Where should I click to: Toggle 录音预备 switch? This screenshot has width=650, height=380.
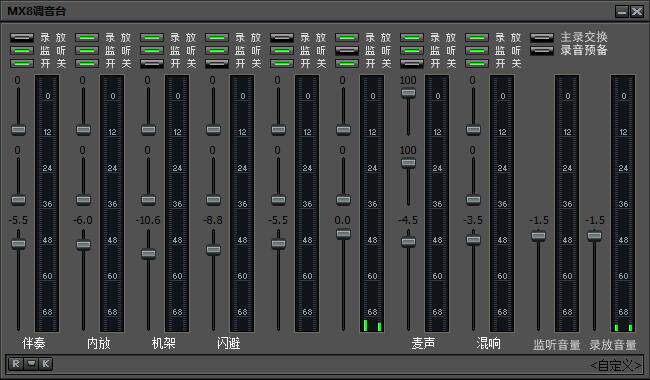click(542, 51)
